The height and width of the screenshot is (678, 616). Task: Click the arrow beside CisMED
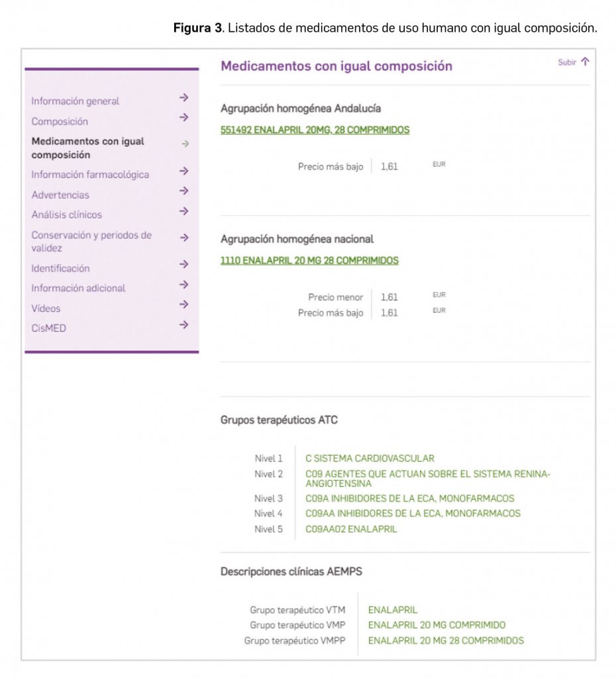(x=184, y=325)
